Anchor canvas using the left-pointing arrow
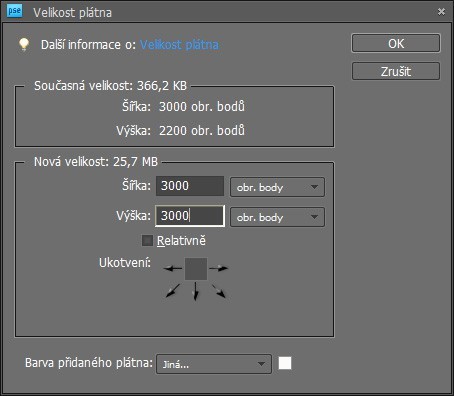Image resolution: width=454 pixels, height=396 pixels. (173, 268)
